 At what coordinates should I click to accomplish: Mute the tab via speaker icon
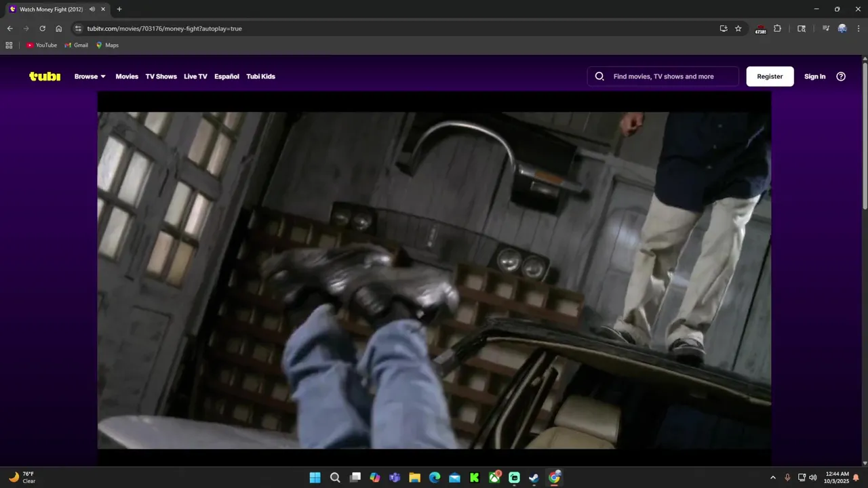(92, 9)
